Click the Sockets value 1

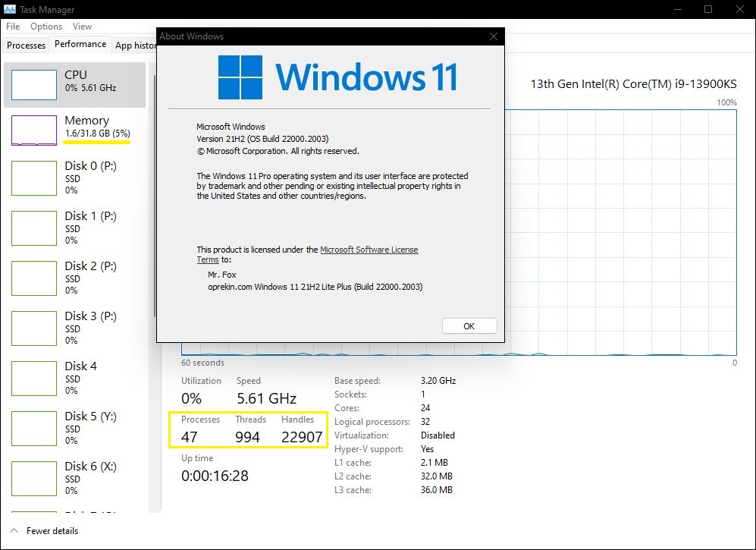point(423,394)
